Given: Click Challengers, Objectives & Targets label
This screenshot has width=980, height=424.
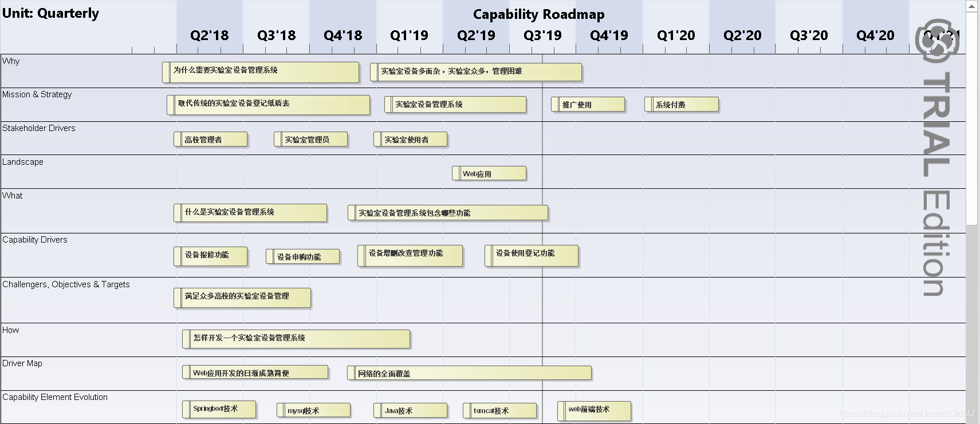Looking at the screenshot, I should point(66,284).
